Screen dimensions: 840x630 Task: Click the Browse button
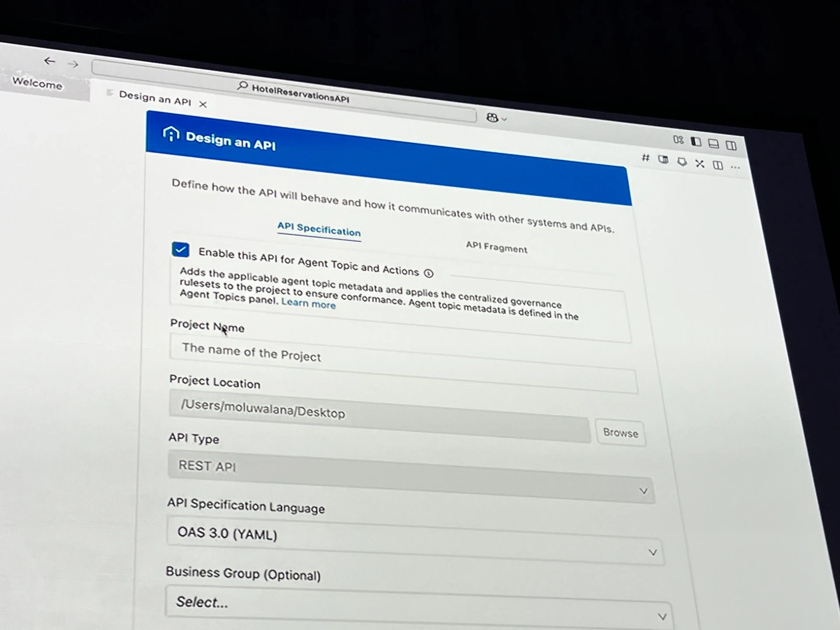point(620,433)
